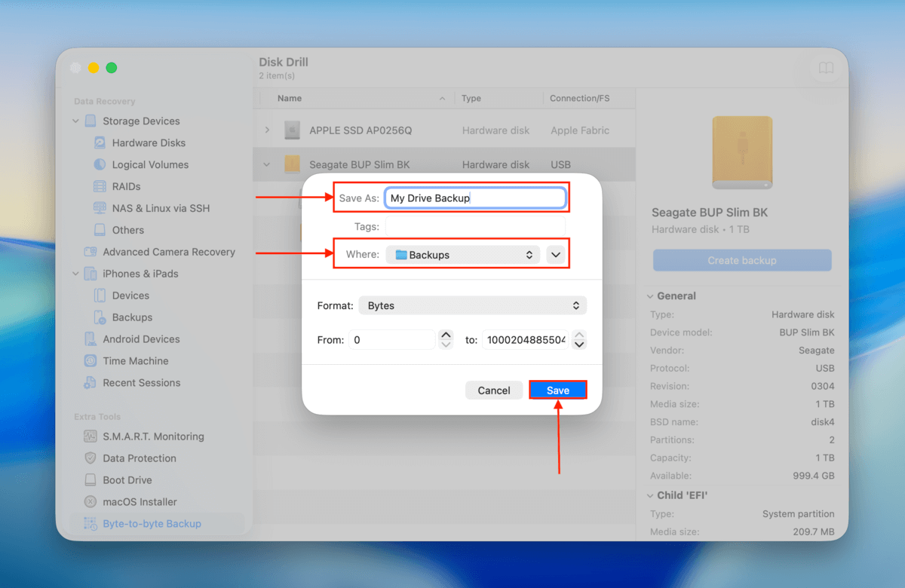Viewport: 905px width, 588px height.
Task: Collapse the General info section
Action: (x=652, y=296)
